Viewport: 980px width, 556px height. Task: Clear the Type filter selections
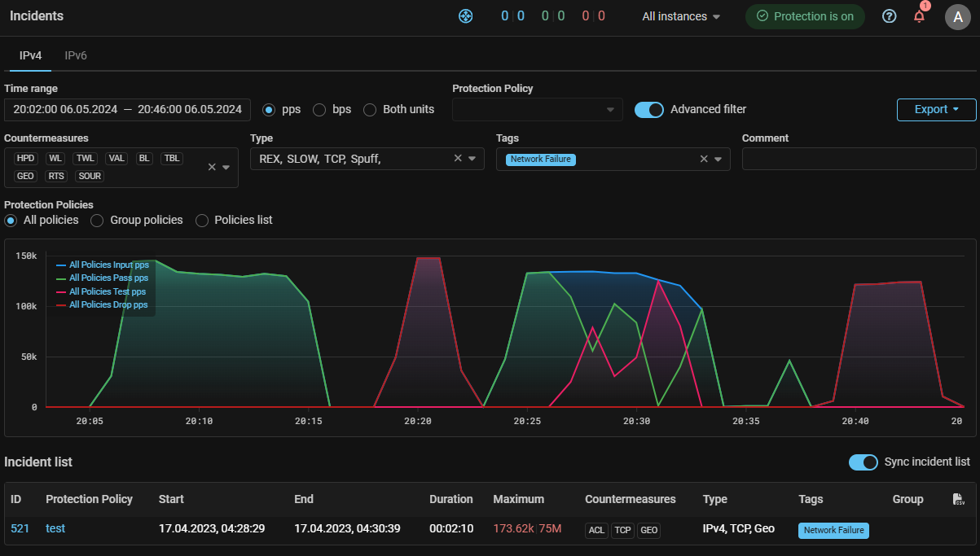pyautogui.click(x=458, y=159)
